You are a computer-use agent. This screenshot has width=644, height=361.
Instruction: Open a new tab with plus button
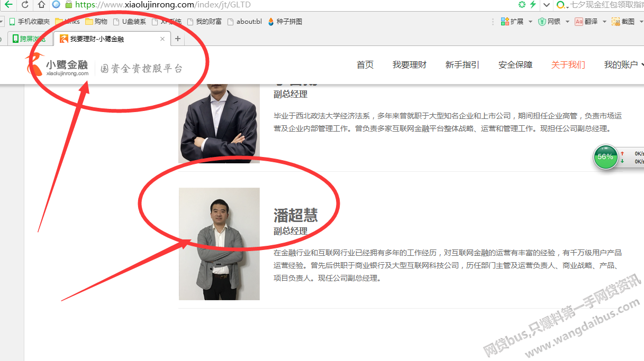coord(178,39)
